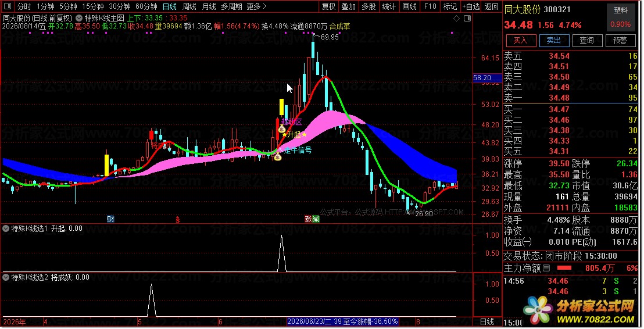
Task: Click the 走牛信号 chart annotation
Action: pyautogui.click(x=298, y=150)
